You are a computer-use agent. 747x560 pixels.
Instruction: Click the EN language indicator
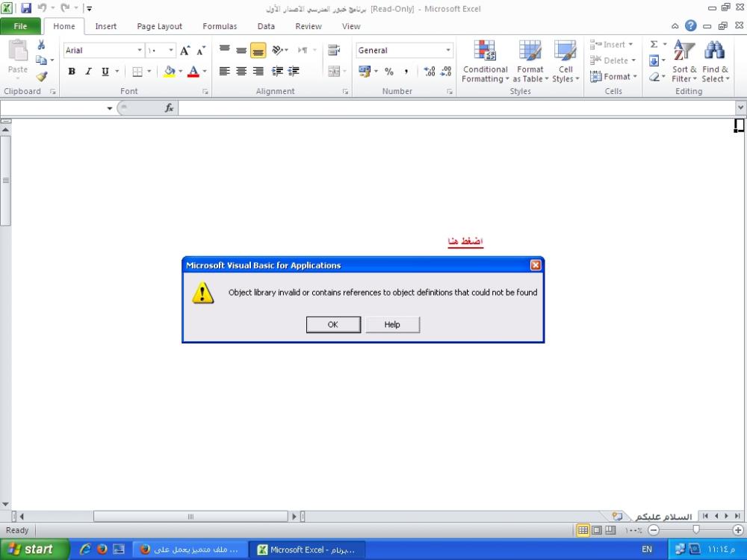tap(647, 550)
